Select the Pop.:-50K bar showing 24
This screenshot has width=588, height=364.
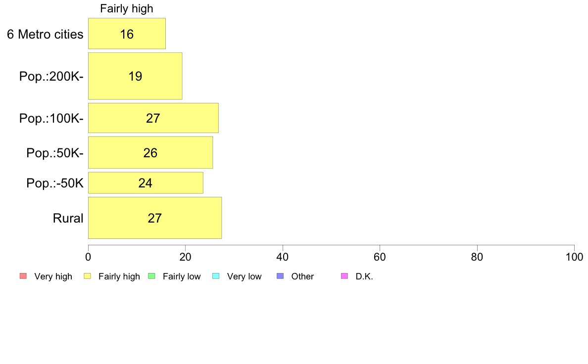[x=146, y=183]
